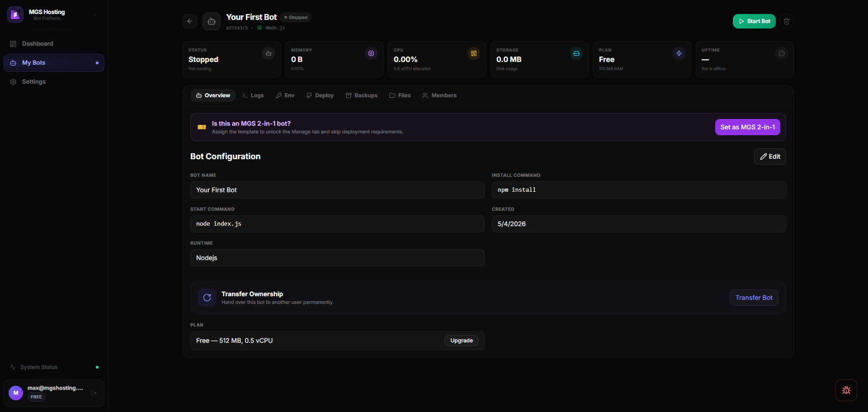This screenshot has width=868, height=412.
Task: Open the Dashboard page
Action: tap(54, 44)
